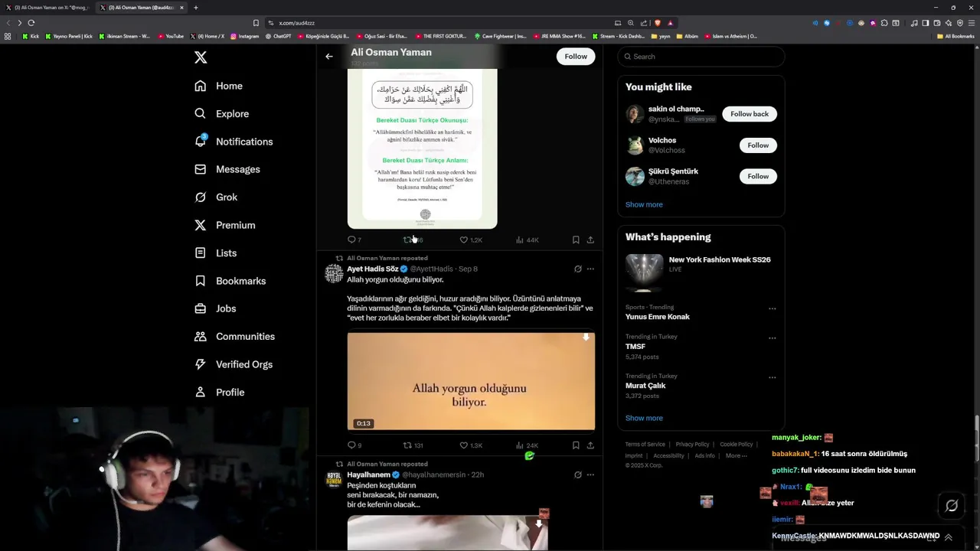Click the Search input field

701,57
